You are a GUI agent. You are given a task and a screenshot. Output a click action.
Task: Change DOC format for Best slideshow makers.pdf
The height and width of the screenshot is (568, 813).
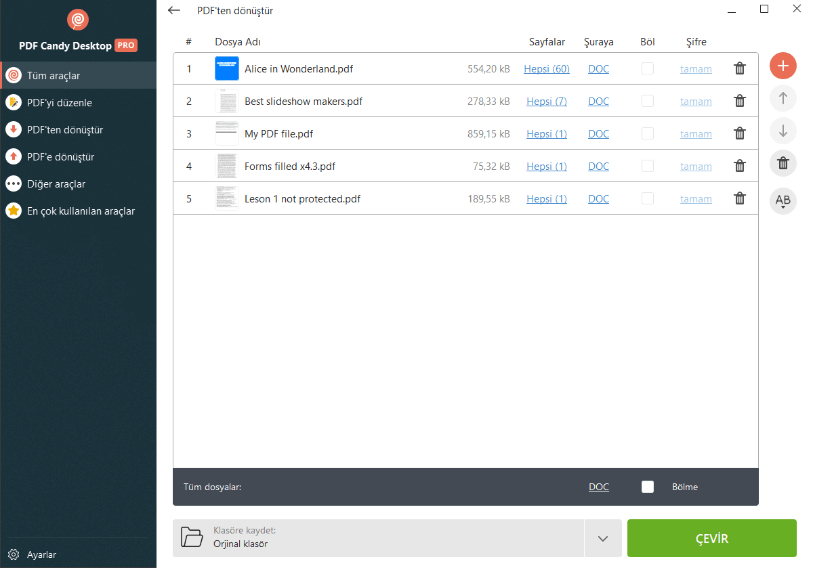pyautogui.click(x=598, y=101)
